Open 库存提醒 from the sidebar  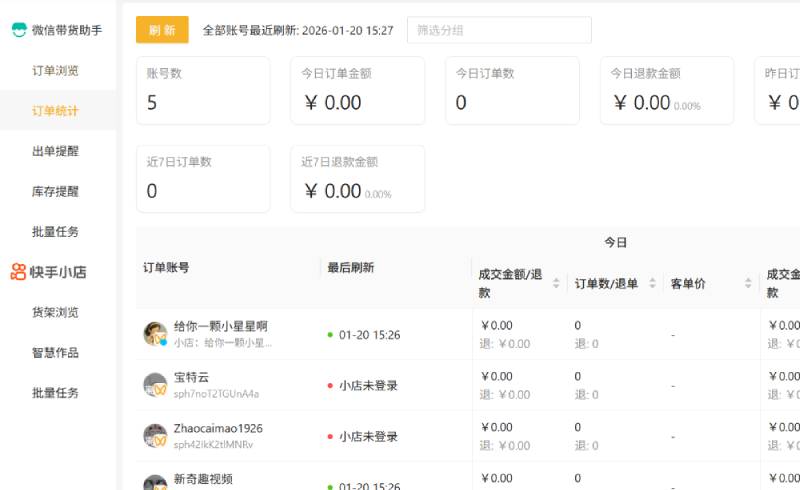[55, 191]
